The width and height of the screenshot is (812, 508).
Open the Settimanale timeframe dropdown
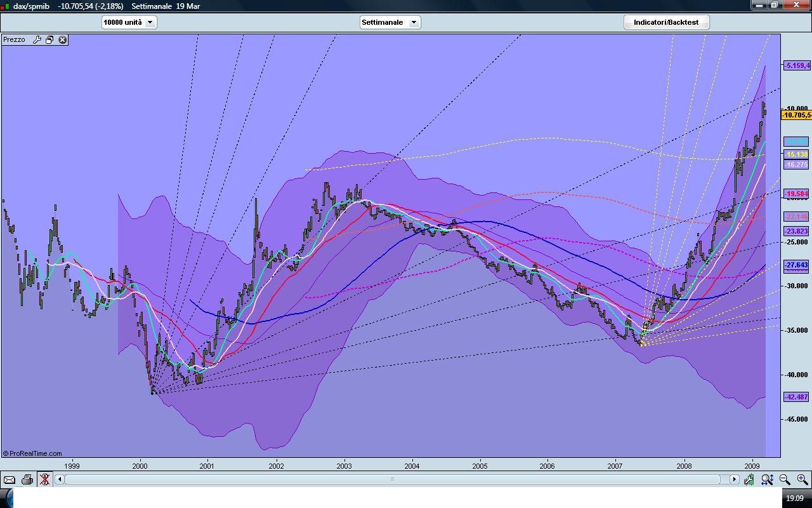point(390,22)
